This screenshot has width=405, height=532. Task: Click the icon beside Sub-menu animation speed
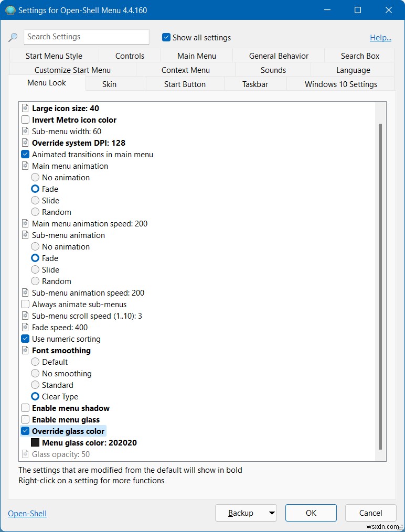pyautogui.click(x=25, y=293)
